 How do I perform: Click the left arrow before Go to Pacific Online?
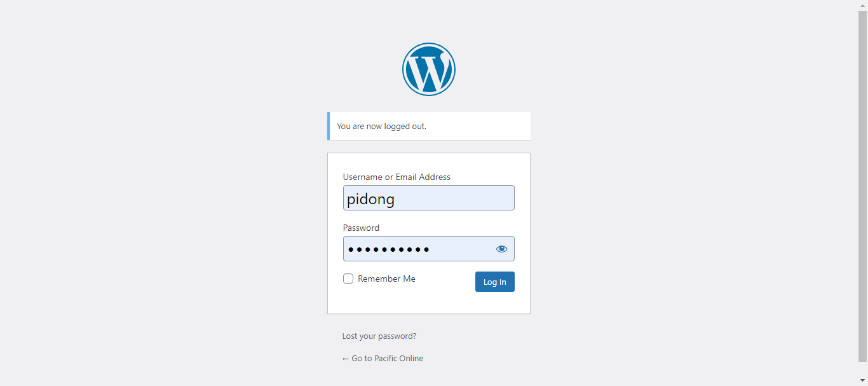click(x=346, y=359)
